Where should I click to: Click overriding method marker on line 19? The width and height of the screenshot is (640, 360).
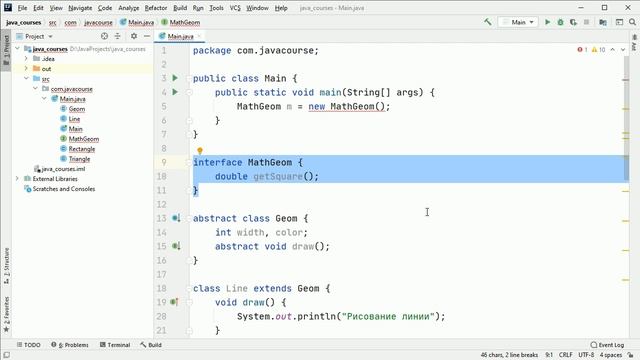click(x=174, y=302)
